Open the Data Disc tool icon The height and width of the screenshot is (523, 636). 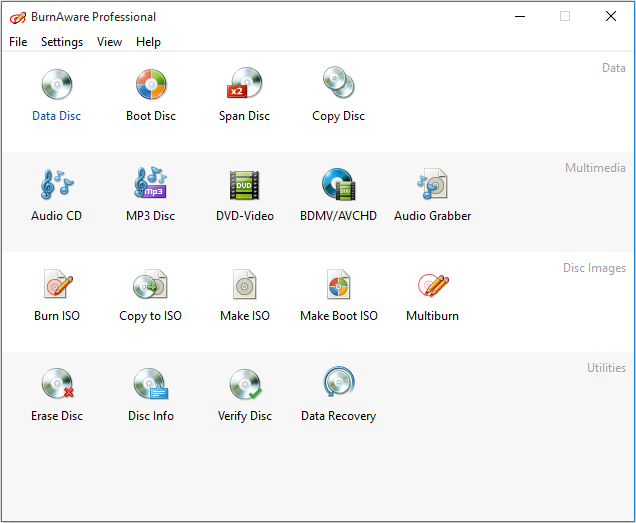pyautogui.click(x=57, y=84)
